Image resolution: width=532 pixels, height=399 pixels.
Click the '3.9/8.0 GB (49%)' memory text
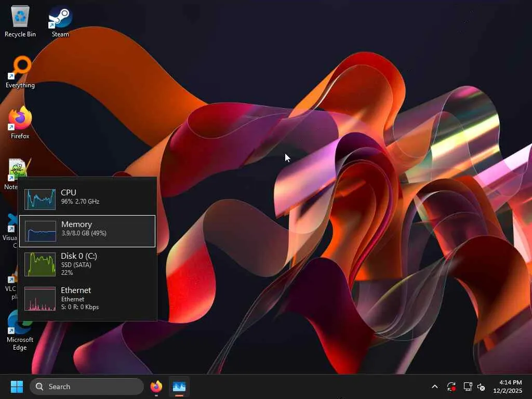pos(84,233)
